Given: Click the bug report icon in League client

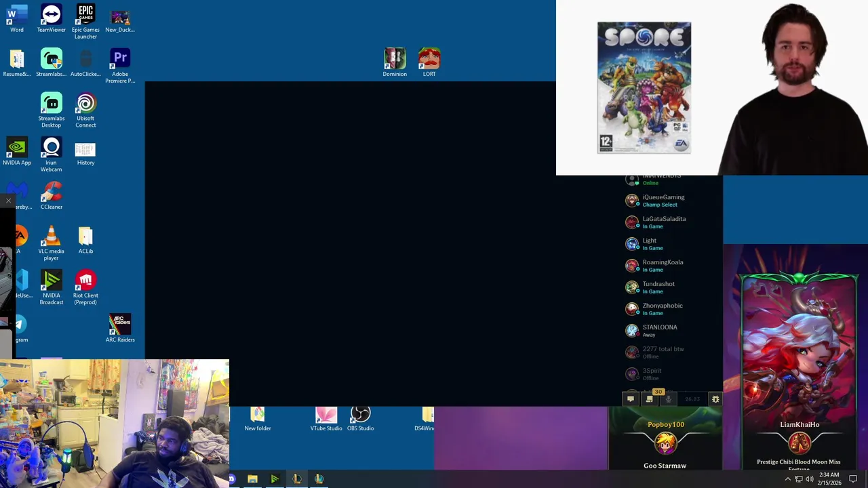Looking at the screenshot, I should pos(715,399).
